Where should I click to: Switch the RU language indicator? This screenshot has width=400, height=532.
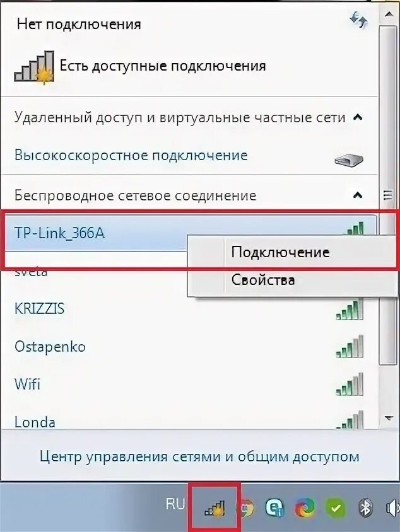175,504
